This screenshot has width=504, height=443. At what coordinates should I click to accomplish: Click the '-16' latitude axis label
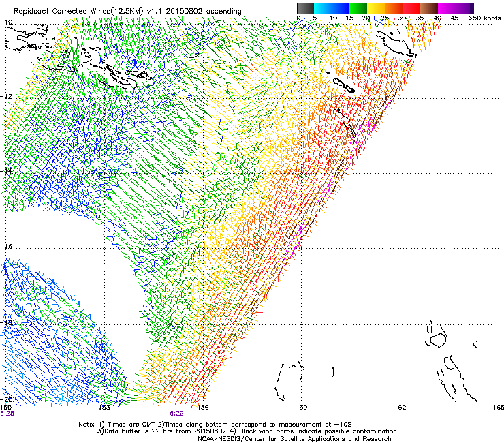pyautogui.click(x=6, y=247)
